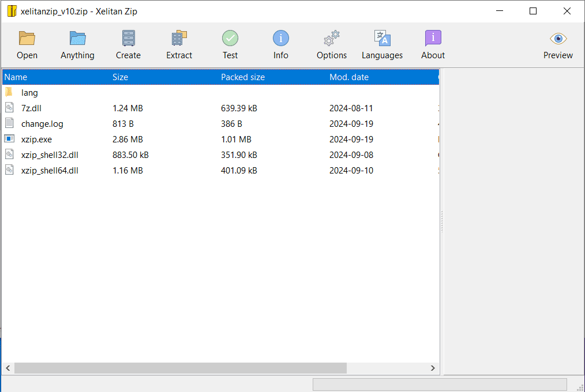Image resolution: width=585 pixels, height=392 pixels.
Task: Sort by the Packed size column header
Action: 243,77
